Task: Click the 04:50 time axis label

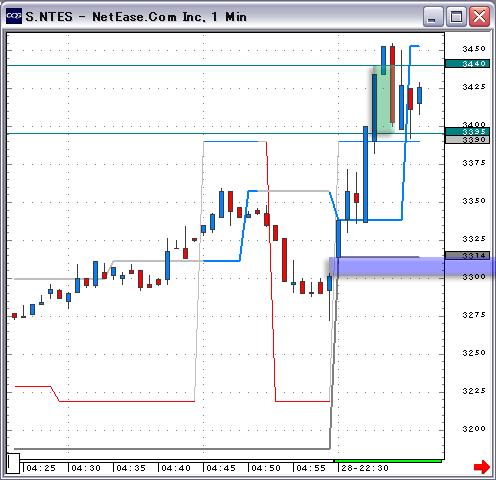Action: tap(266, 468)
